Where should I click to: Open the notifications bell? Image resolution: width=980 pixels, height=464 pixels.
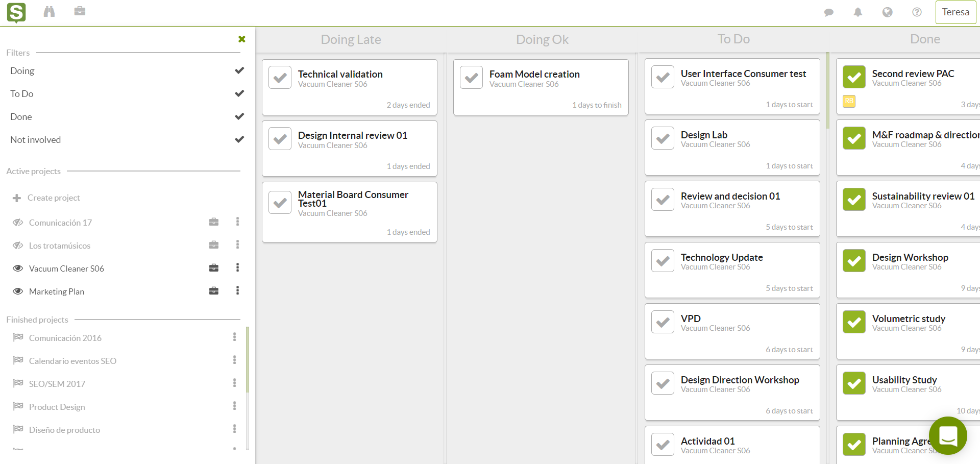(858, 12)
